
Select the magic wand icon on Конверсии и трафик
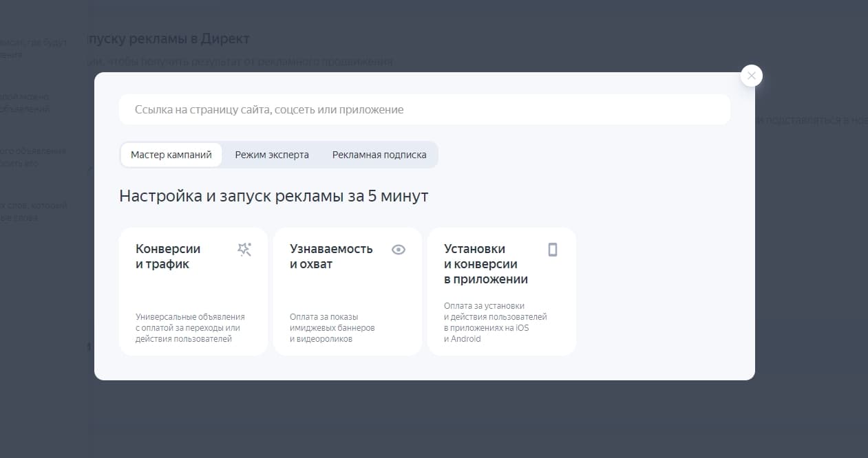(244, 249)
